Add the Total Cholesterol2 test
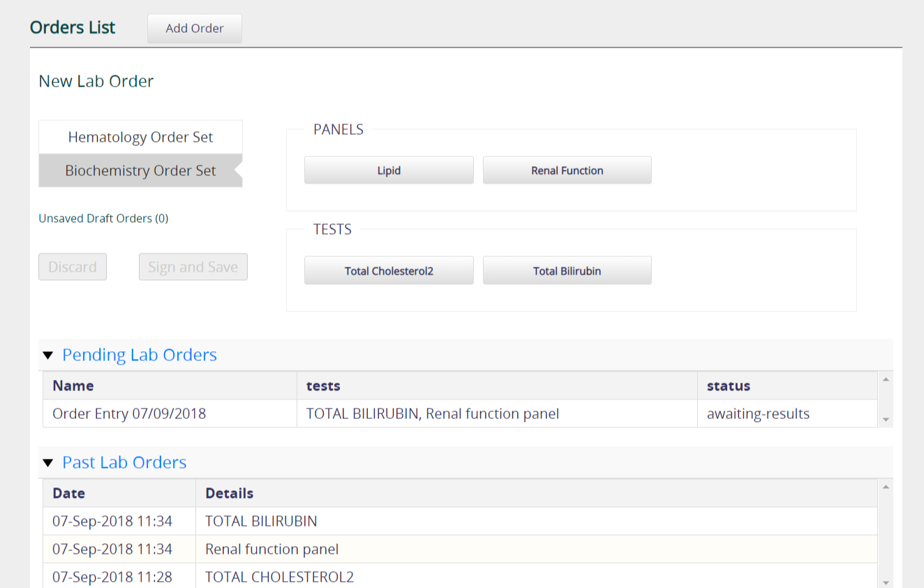This screenshot has width=924, height=588. (388, 270)
